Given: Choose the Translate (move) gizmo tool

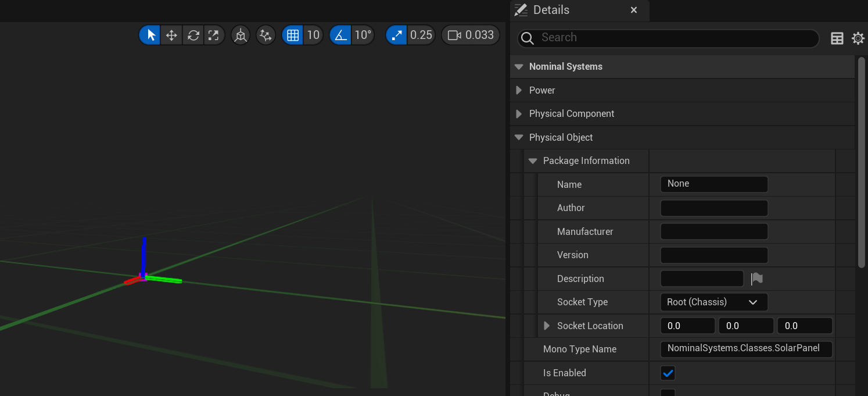Looking at the screenshot, I should (x=171, y=35).
